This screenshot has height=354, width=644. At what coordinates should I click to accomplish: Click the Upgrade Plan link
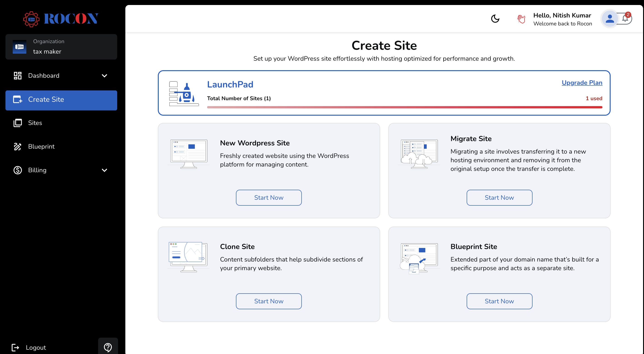click(582, 82)
